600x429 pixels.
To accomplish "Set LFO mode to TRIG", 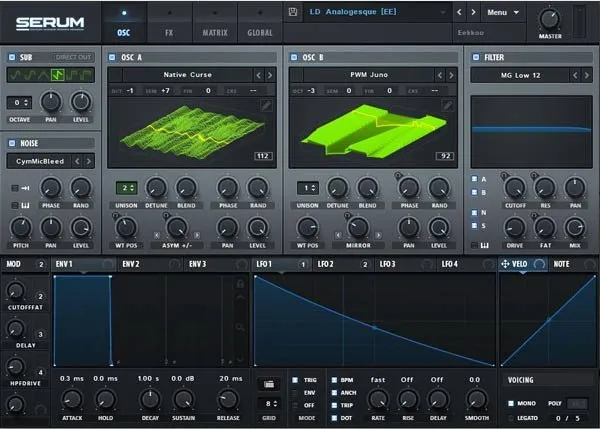I will click(295, 380).
